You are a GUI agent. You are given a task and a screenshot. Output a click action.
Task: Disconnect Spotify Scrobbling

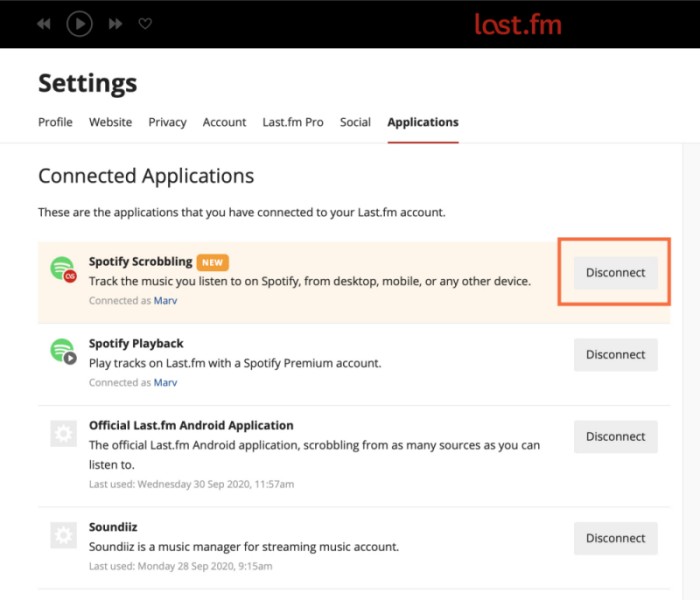(x=616, y=272)
